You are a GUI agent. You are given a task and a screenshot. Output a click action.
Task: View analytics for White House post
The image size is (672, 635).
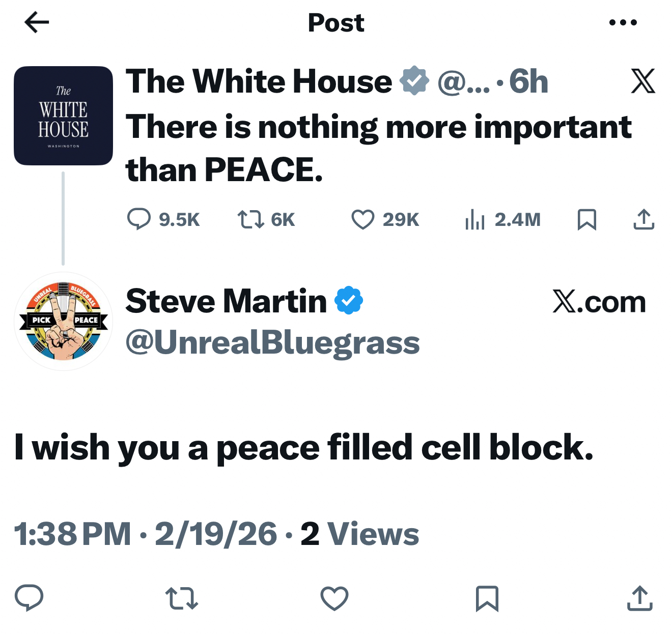(475, 219)
